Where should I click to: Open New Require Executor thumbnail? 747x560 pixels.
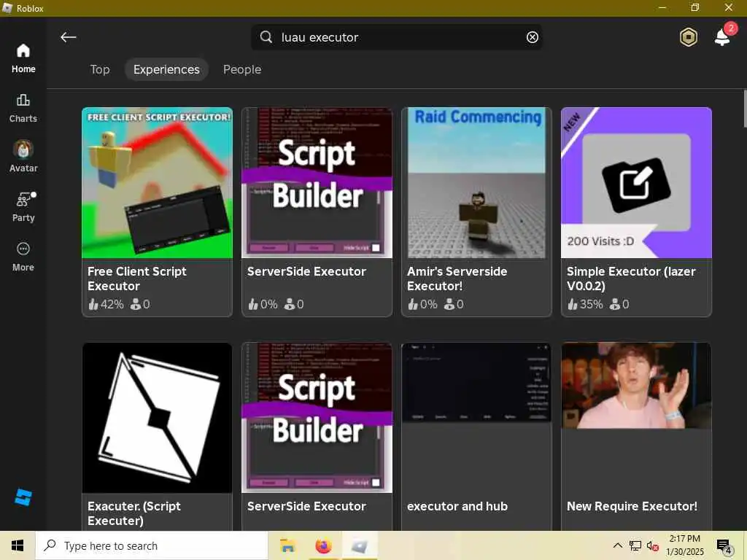point(636,385)
